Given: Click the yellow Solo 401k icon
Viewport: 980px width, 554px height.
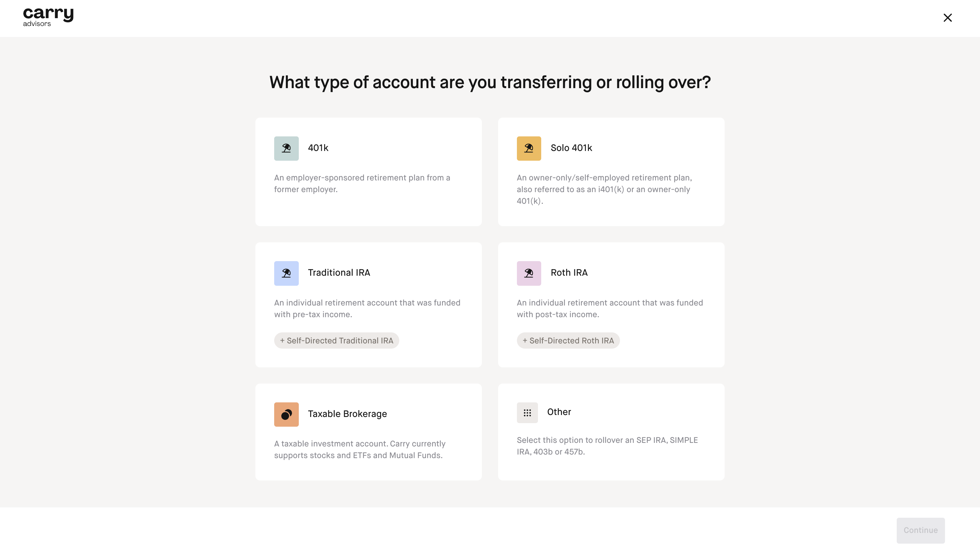Looking at the screenshot, I should tap(529, 148).
